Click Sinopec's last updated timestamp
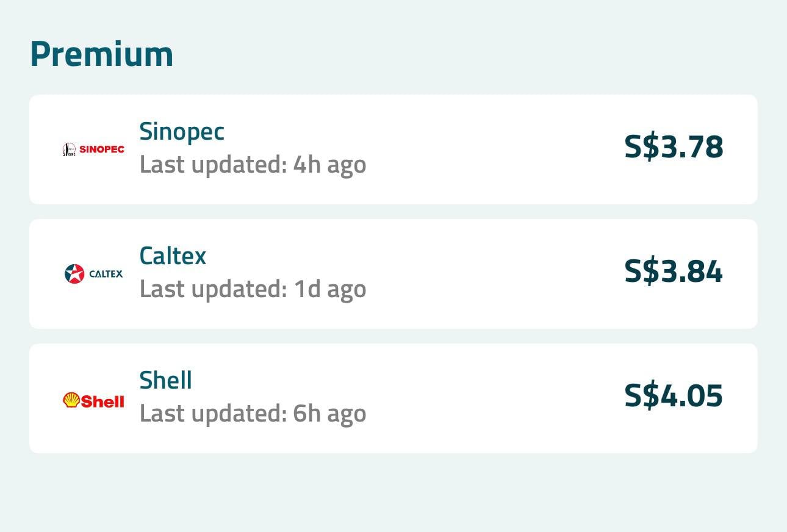 click(253, 164)
